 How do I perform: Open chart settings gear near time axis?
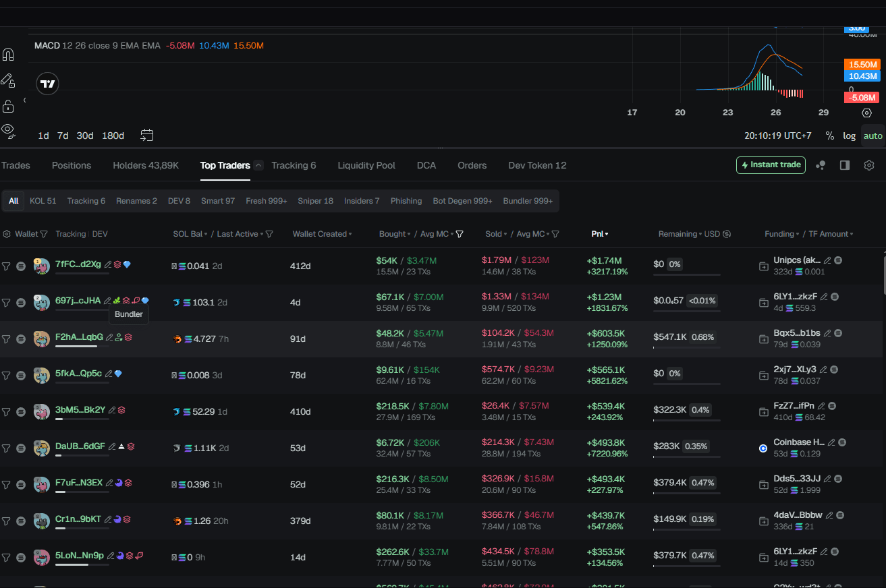point(867,113)
